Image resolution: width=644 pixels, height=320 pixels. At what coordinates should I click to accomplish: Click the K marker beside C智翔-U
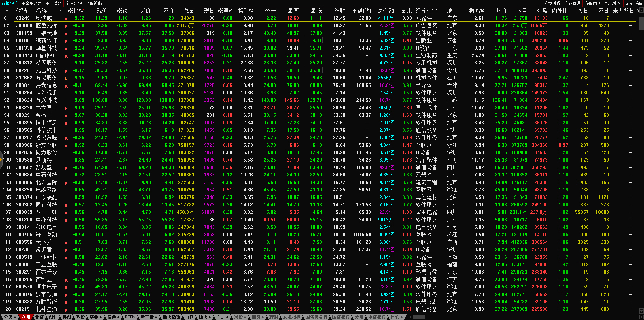[66, 56]
